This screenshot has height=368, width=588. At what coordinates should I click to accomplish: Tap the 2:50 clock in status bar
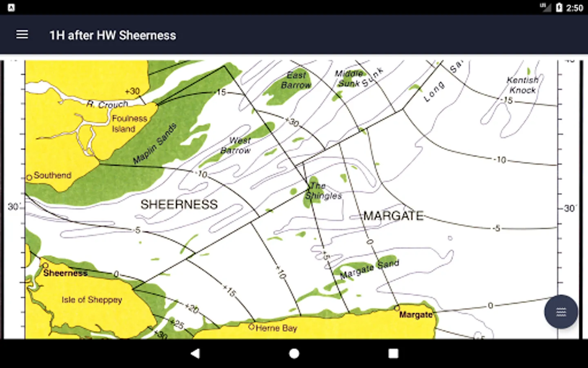tap(575, 8)
